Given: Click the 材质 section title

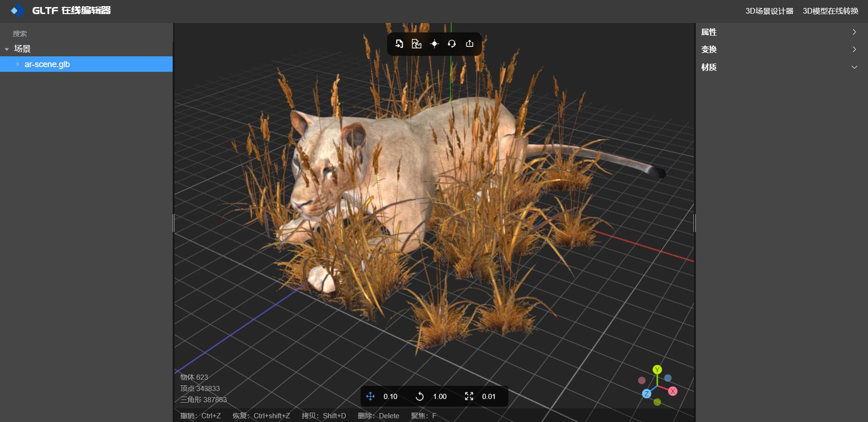Looking at the screenshot, I should pos(709,67).
